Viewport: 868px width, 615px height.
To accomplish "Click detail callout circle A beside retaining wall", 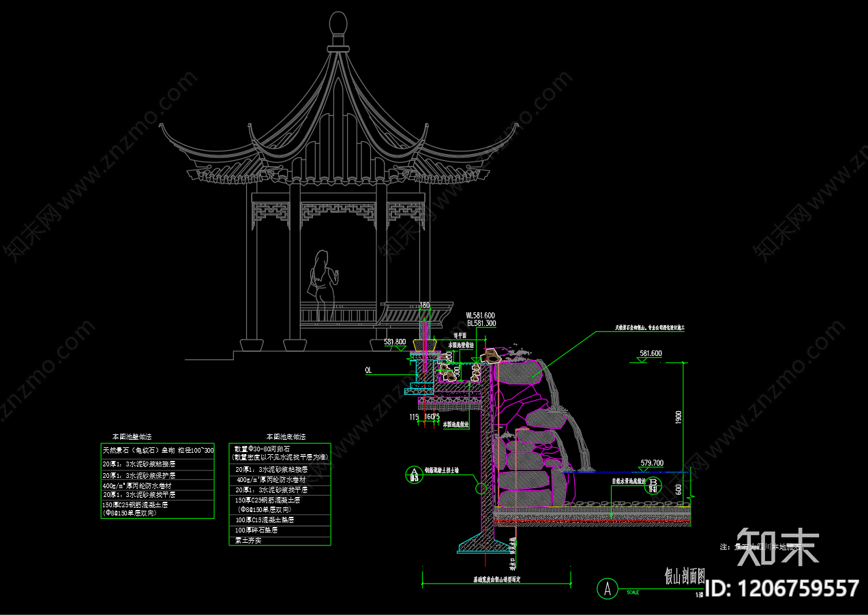I will (413, 473).
